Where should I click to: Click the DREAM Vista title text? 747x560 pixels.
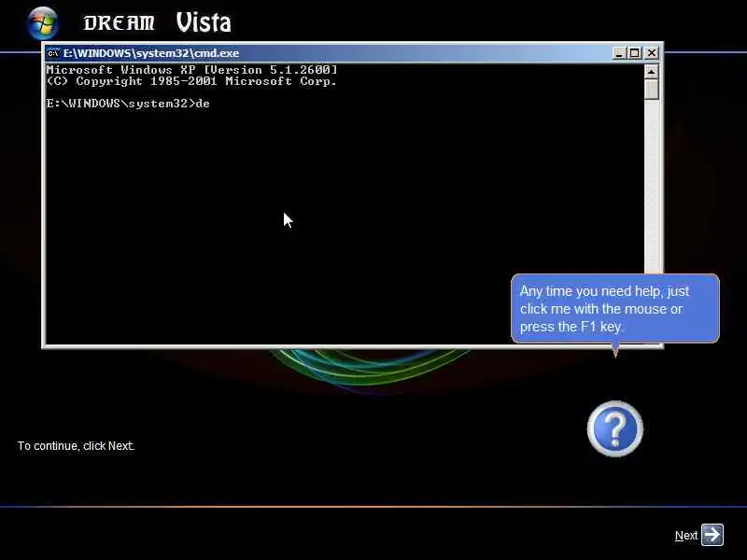point(157,22)
